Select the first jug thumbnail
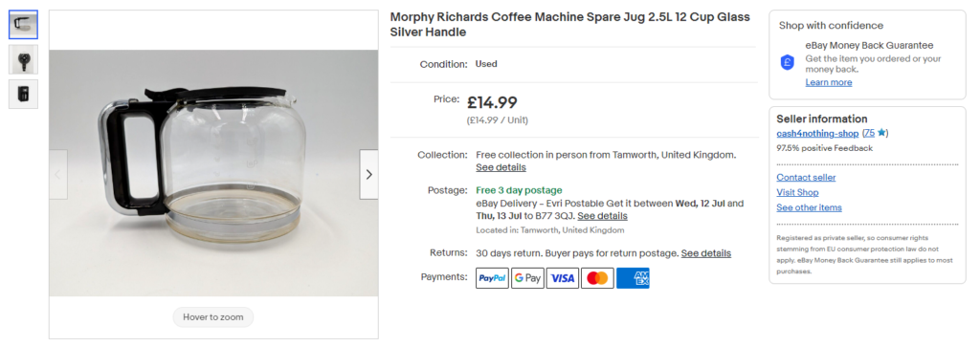Image resolution: width=980 pixels, height=347 pixels. tap(23, 25)
